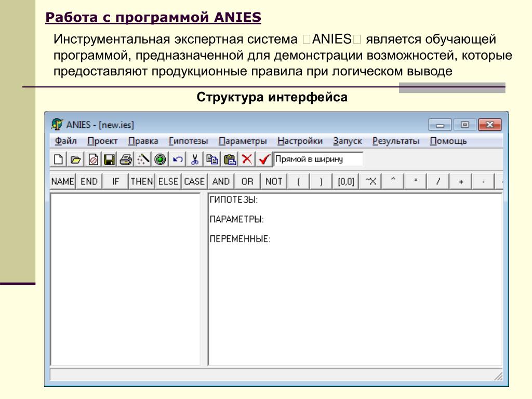The width and height of the screenshot is (532, 399).
Task: Insert the ELSE keyword
Action: tap(168, 181)
